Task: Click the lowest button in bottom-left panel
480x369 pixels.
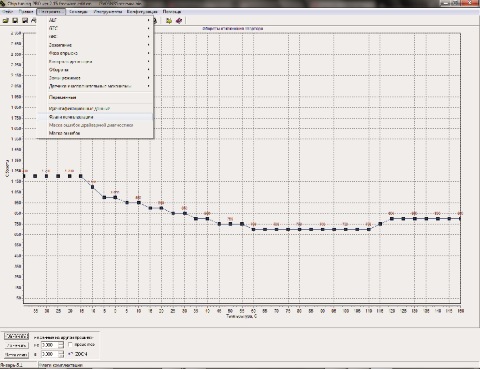Action: (x=17, y=355)
